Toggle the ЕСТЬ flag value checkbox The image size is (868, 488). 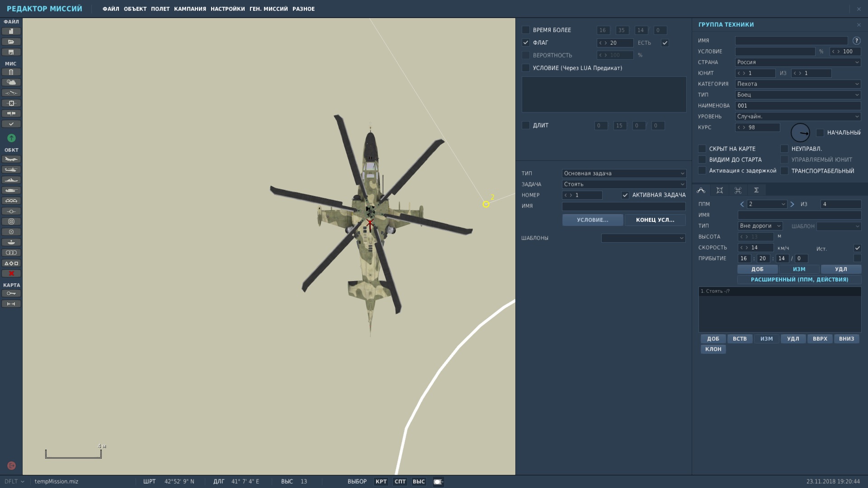(665, 43)
